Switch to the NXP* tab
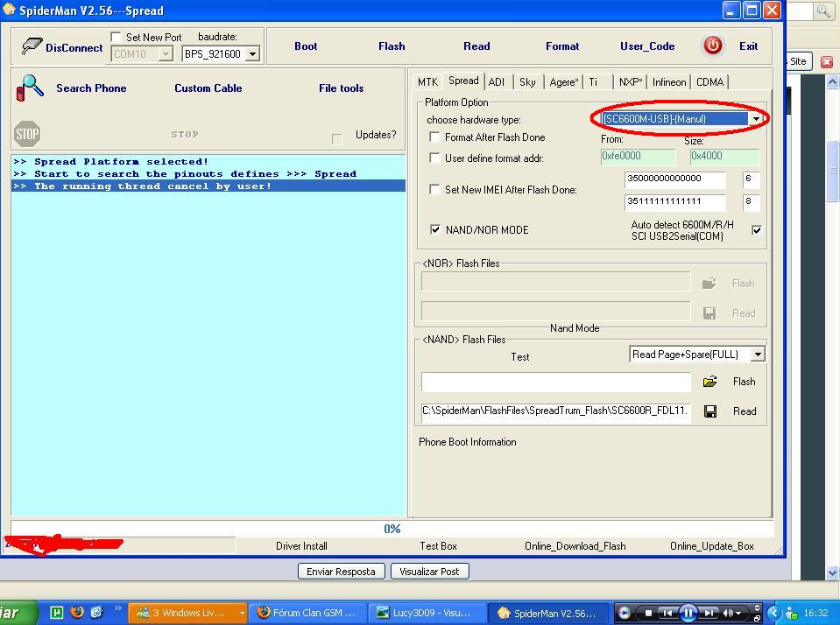 click(631, 82)
